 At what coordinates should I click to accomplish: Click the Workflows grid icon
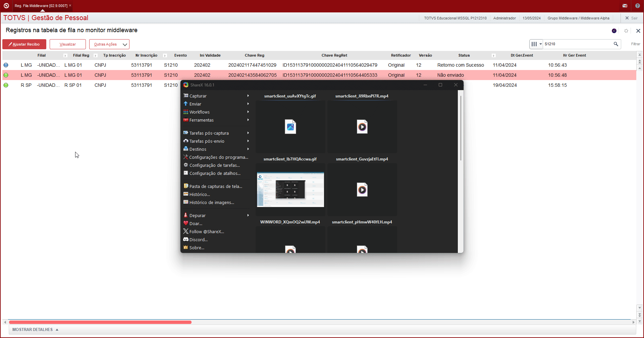click(185, 112)
